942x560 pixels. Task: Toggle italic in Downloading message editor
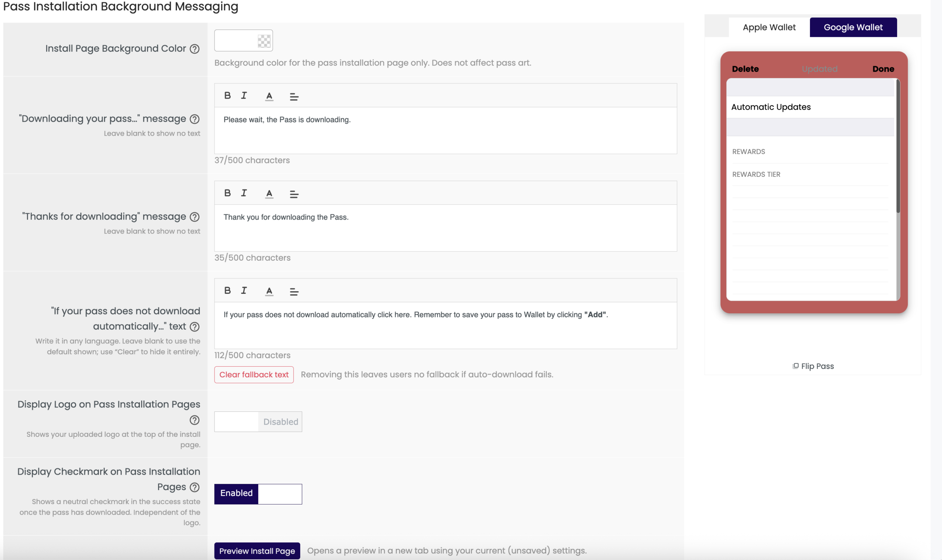click(244, 96)
